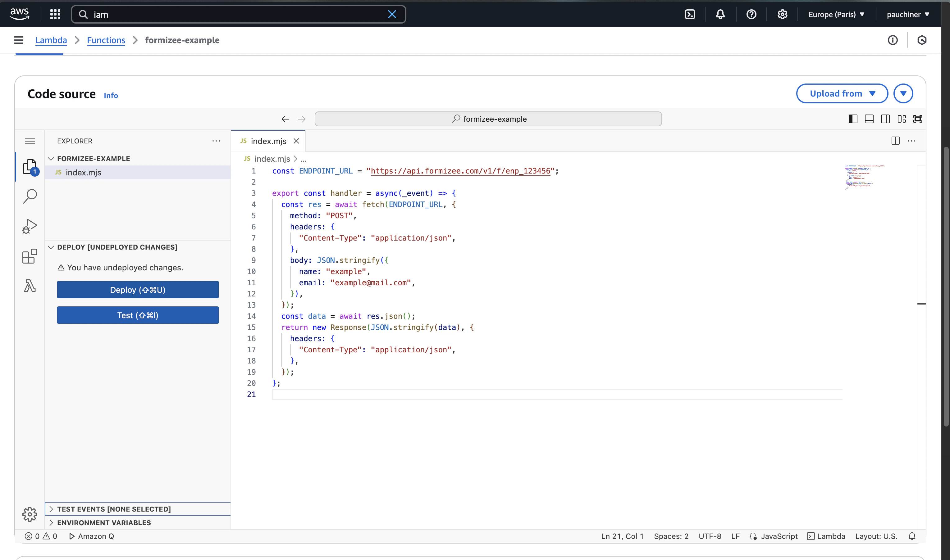Open the Code source Info link
Viewport: 950px width, 560px height.
(x=111, y=96)
